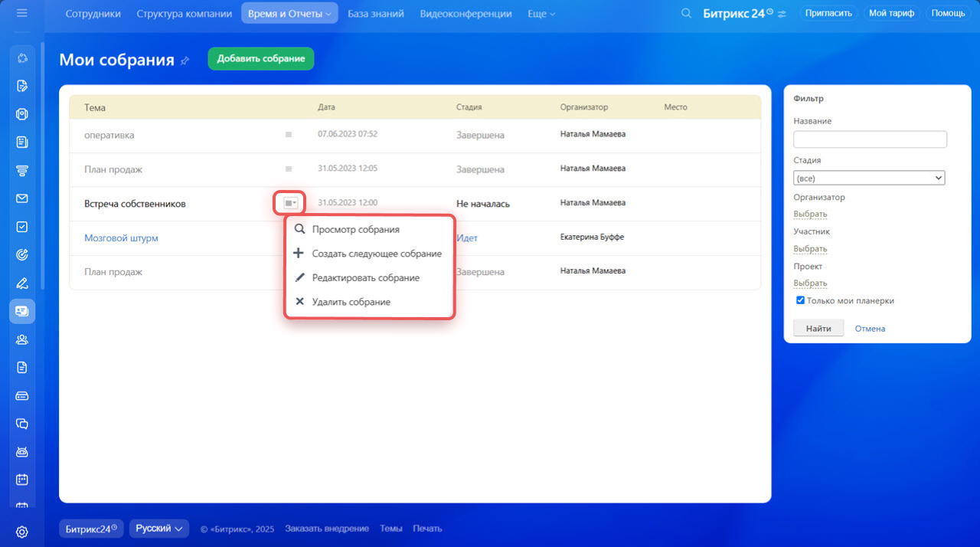Focus the Название filter input field
The height and width of the screenshot is (547, 980).
pos(871,139)
